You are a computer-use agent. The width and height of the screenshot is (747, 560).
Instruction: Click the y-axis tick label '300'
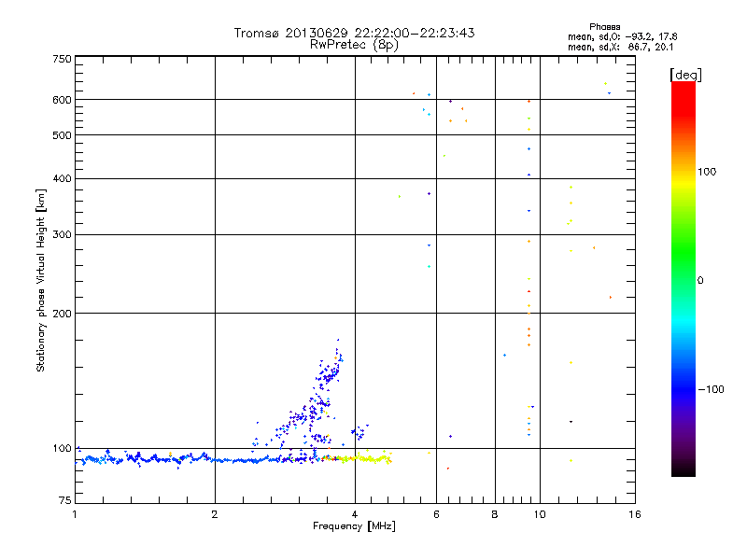pyautogui.click(x=62, y=235)
